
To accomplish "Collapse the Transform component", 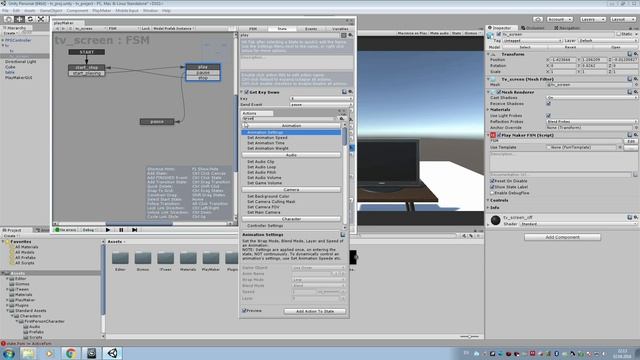I will pos(489,54).
